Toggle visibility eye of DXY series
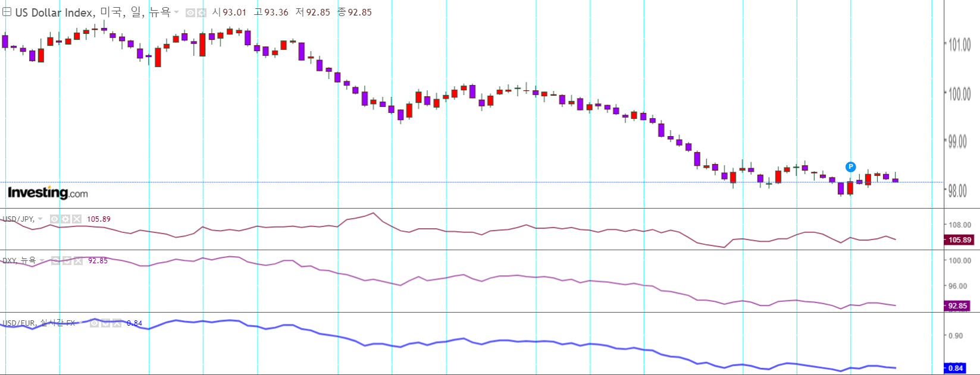 pos(56,260)
